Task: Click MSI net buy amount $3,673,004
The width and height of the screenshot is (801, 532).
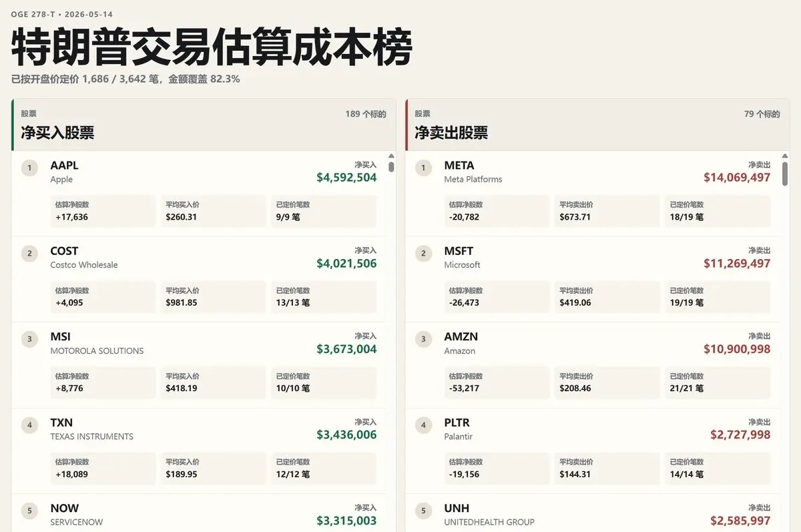Action: 346,349
